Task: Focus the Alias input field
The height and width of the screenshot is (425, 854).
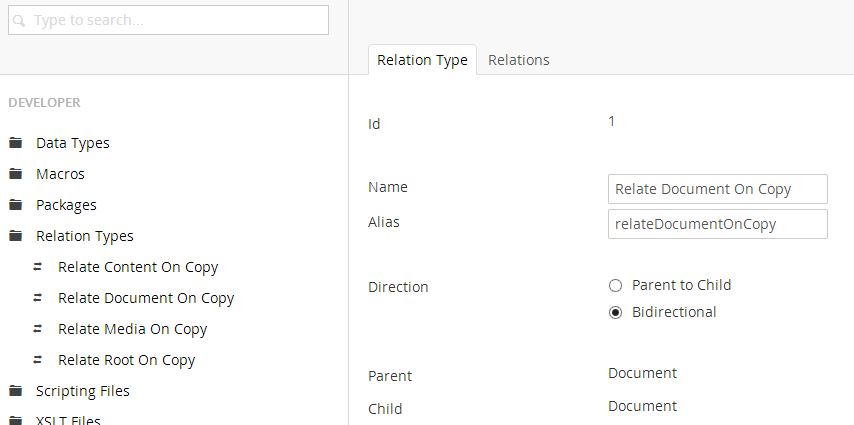Action: pos(717,224)
